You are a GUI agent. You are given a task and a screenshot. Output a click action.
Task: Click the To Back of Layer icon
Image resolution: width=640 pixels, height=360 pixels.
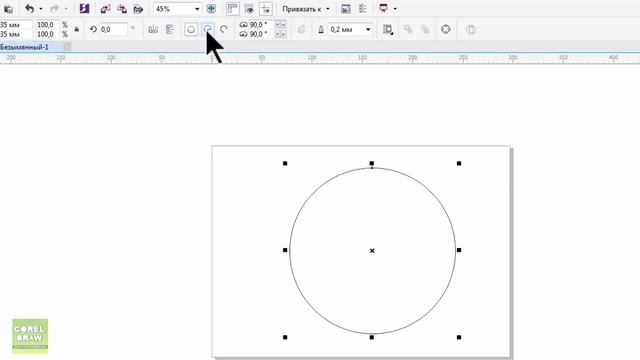425,29
